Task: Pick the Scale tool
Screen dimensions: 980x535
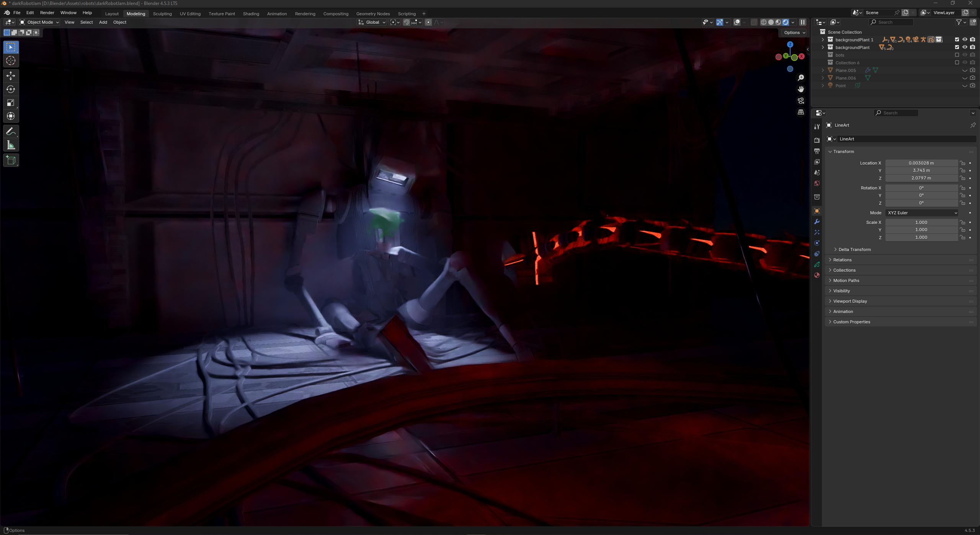Action: click(x=11, y=103)
